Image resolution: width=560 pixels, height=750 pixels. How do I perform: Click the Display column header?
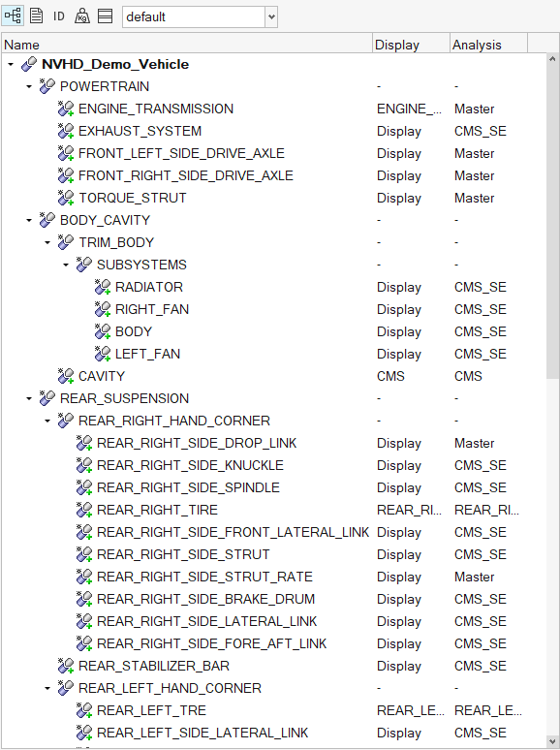pos(411,45)
